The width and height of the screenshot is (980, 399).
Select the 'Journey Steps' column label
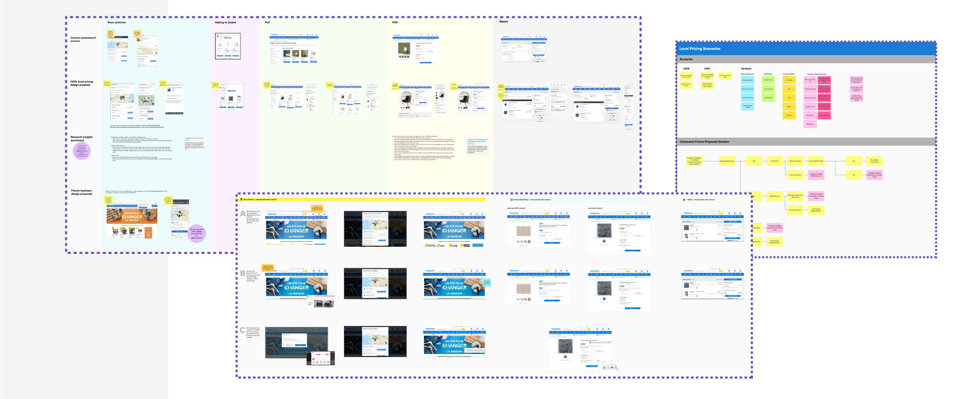(x=789, y=74)
